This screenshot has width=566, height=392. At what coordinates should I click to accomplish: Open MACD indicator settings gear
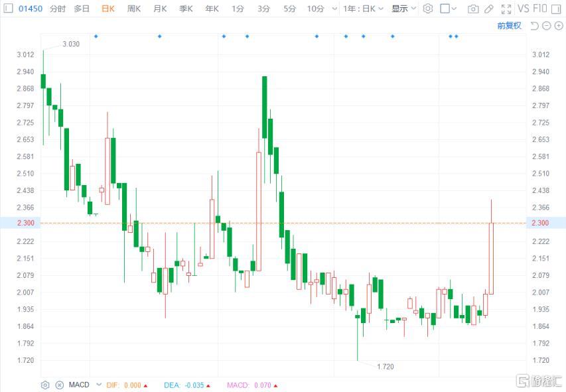click(45, 385)
